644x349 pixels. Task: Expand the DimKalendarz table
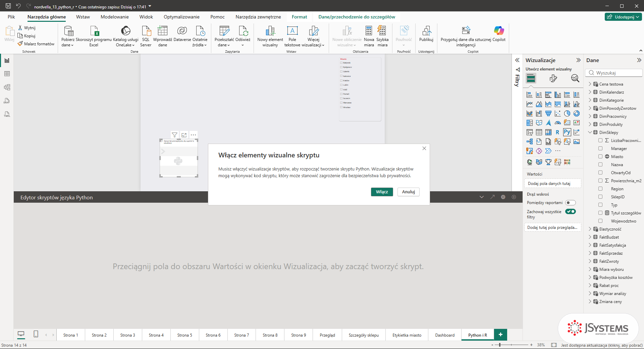pyautogui.click(x=590, y=92)
